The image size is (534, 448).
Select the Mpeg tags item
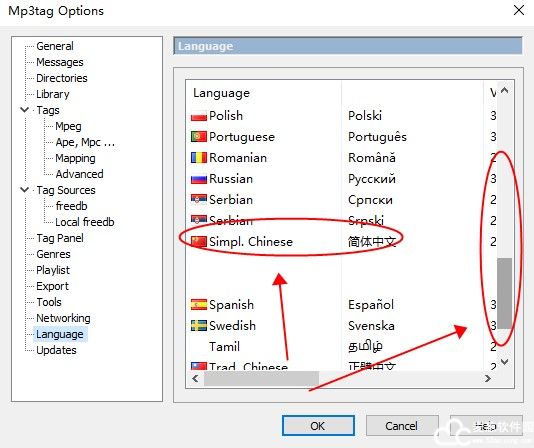click(68, 126)
